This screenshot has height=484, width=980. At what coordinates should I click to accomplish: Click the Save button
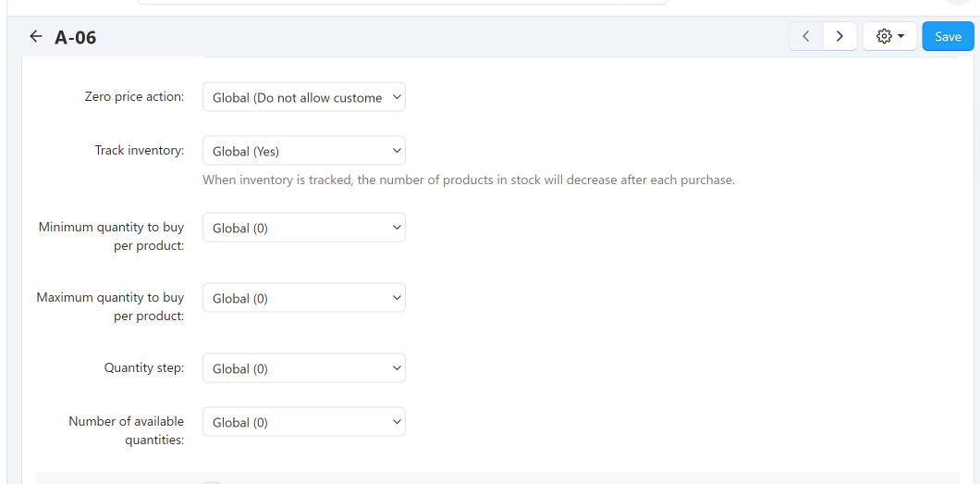point(949,36)
